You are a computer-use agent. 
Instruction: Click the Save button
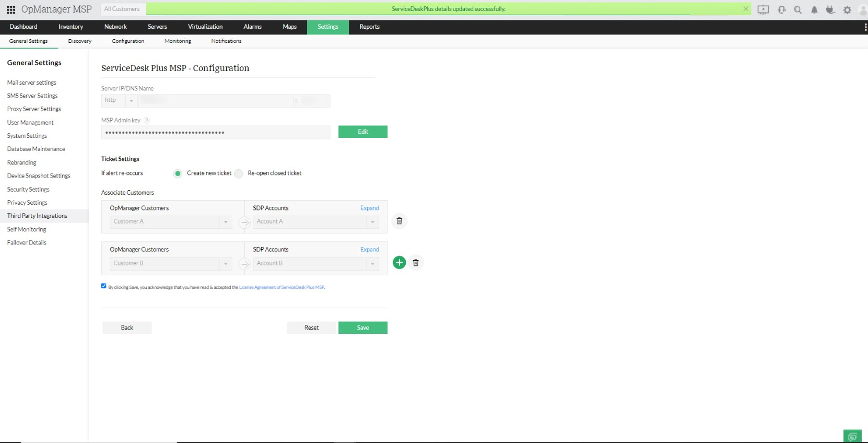(x=363, y=328)
